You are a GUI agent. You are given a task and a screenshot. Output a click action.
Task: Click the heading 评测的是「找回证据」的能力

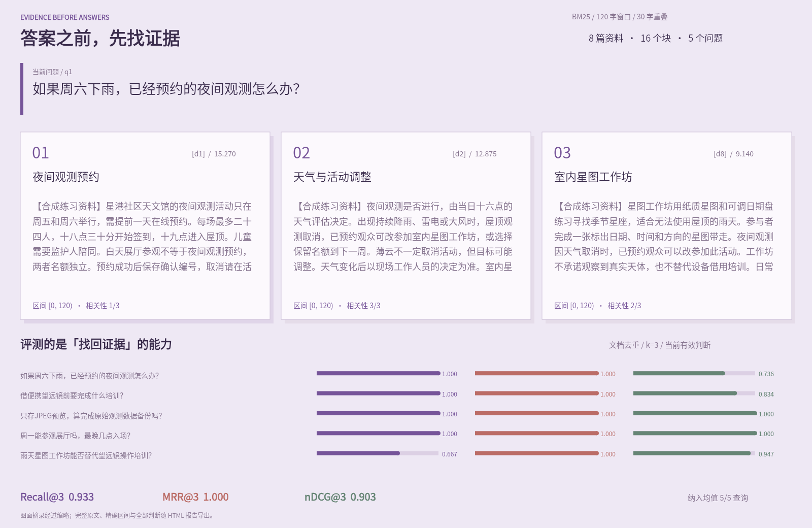coord(96,344)
